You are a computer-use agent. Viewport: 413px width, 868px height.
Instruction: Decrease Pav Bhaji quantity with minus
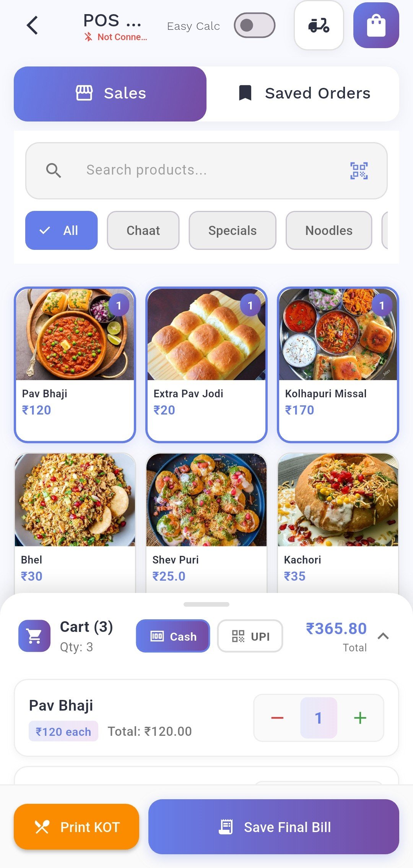277,718
